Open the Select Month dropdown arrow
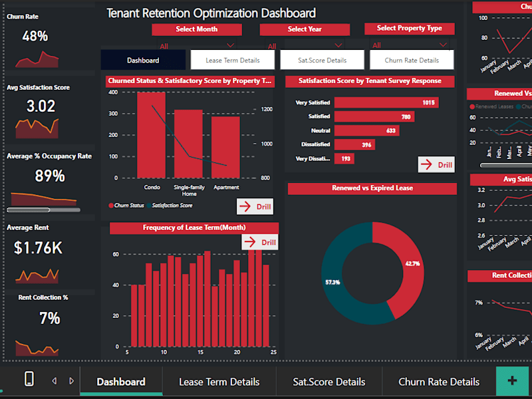The width and height of the screenshot is (532, 399). pos(230,45)
